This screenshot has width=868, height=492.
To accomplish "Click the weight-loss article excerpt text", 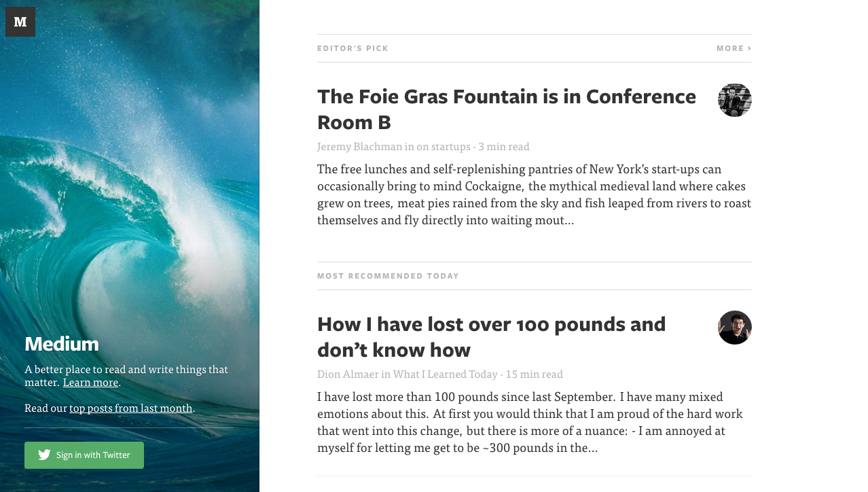I will (x=530, y=422).
